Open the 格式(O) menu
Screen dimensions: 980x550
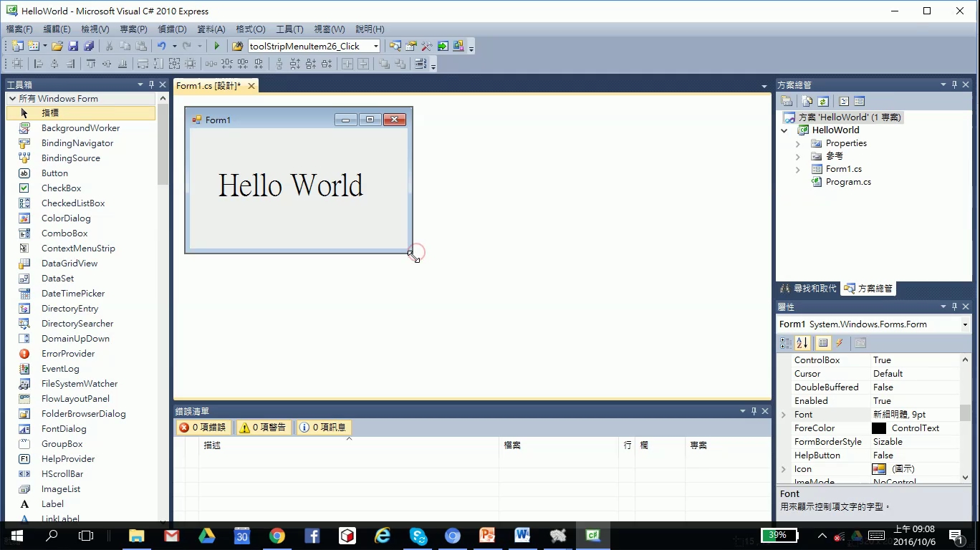point(251,29)
